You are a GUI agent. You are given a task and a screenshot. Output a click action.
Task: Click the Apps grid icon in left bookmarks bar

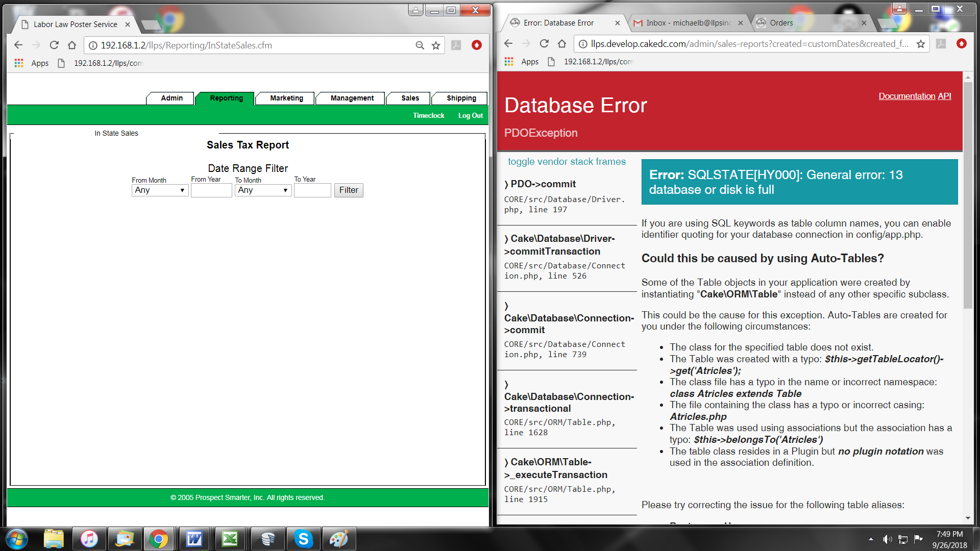[19, 63]
